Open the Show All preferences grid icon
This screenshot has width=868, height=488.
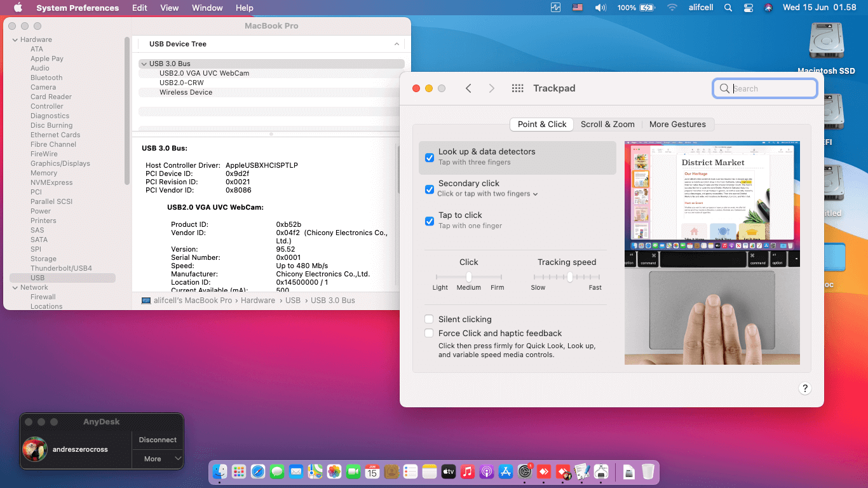coord(517,88)
